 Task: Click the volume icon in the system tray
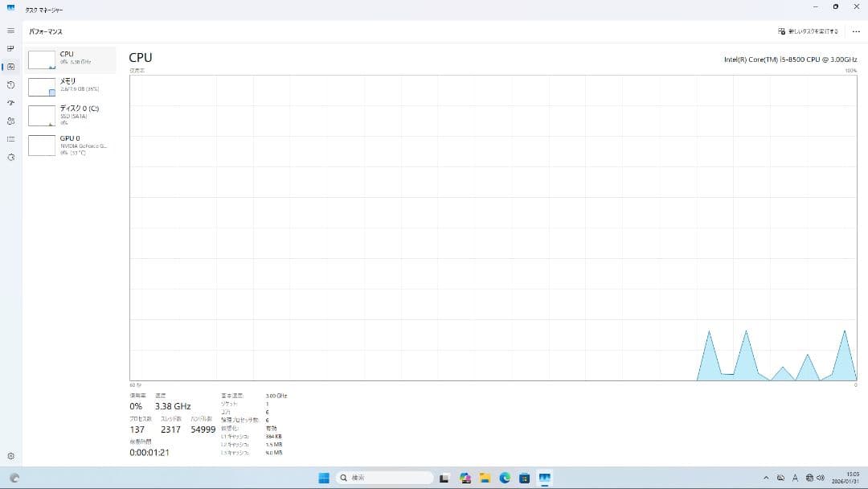tap(821, 478)
